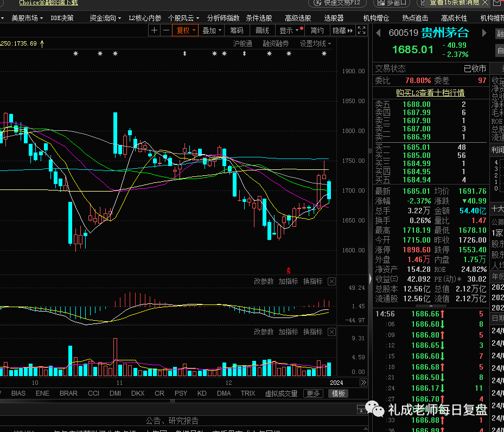Select TRIX indicator tab

(x=248, y=393)
